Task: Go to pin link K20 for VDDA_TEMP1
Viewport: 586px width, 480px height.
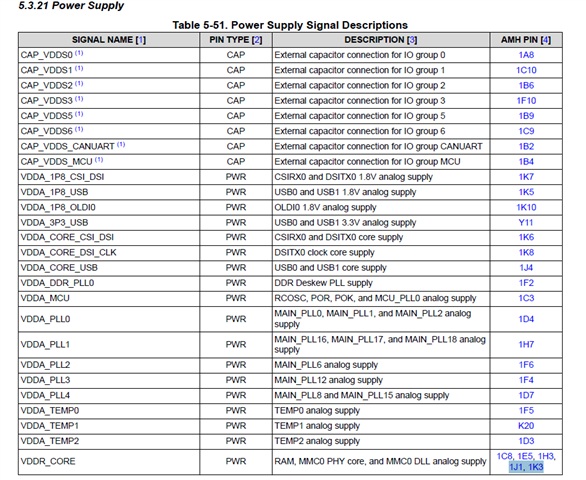Action: (526, 426)
